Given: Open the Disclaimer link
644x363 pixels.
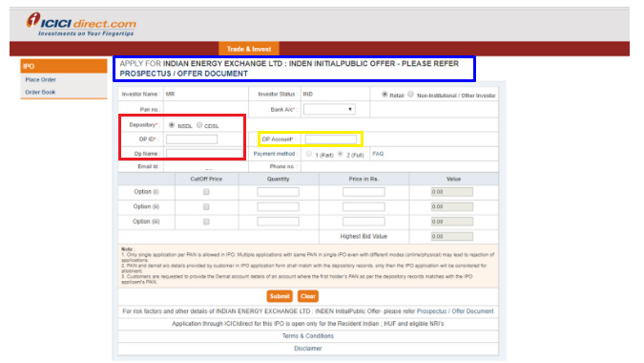Looking at the screenshot, I should [x=307, y=349].
